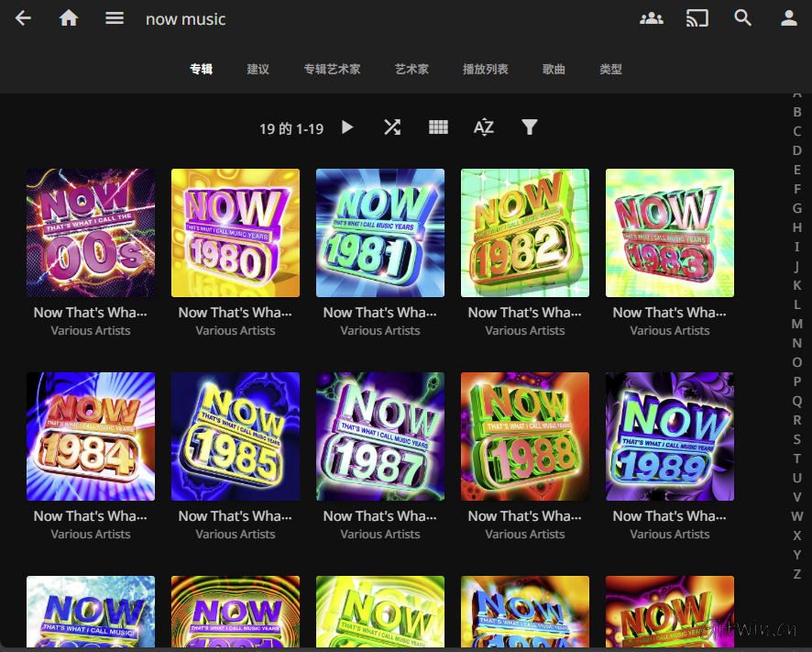The height and width of the screenshot is (652, 812).
Task: Open the NOW 1983 album cover
Action: pyautogui.click(x=670, y=233)
